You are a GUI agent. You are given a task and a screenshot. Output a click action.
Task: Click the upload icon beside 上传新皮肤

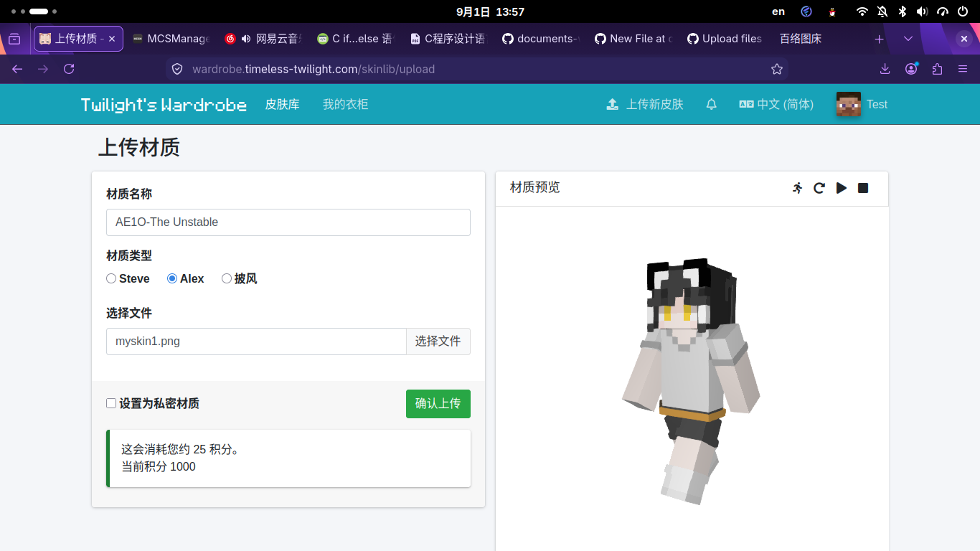612,104
